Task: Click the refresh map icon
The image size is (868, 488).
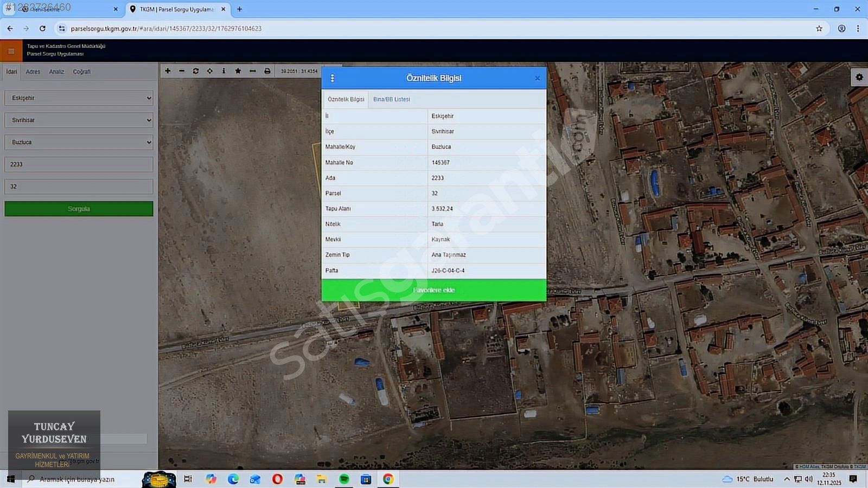Action: click(196, 71)
